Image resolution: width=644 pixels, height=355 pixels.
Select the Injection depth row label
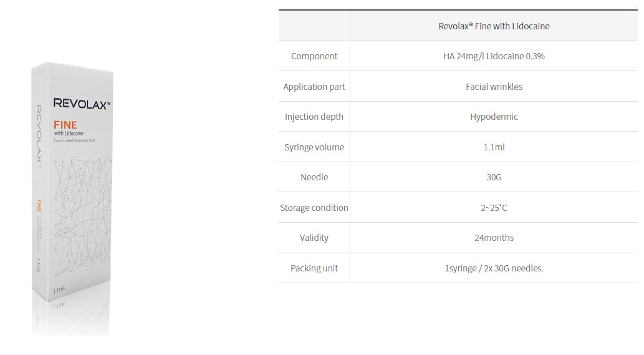click(314, 117)
